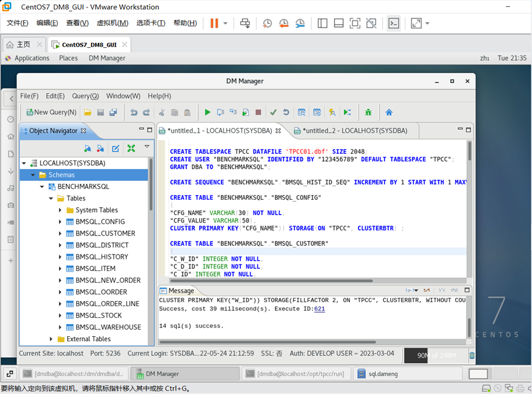Viewport: 532px width, 394px height.
Task: Collapse the Tables folder node
Action: [52, 199]
